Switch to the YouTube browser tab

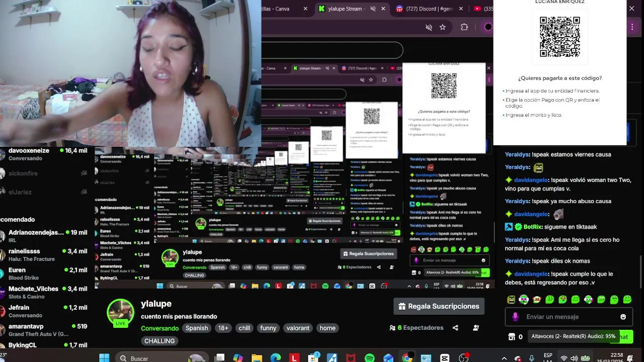click(483, 9)
